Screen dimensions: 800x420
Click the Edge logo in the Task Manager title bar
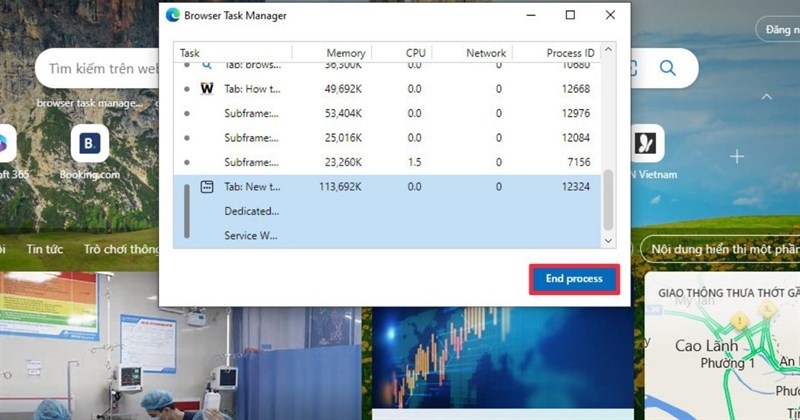click(173, 15)
